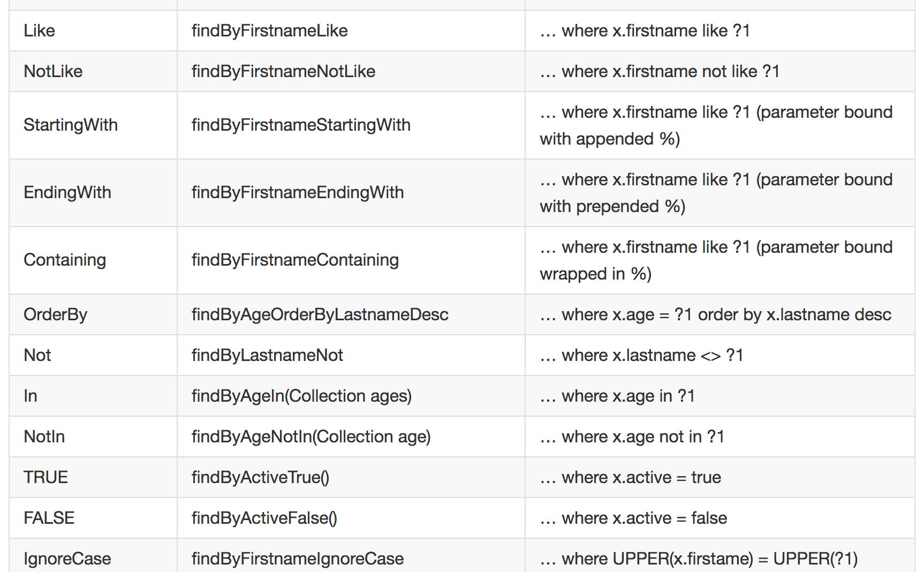Viewport: 924px width, 572px height.
Task: Click the findByFirstnameStartingWith sample
Action: coord(301,125)
